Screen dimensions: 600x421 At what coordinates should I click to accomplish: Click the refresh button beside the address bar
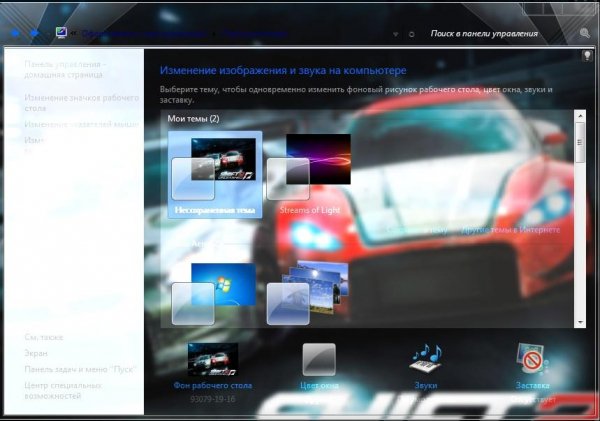[411, 34]
